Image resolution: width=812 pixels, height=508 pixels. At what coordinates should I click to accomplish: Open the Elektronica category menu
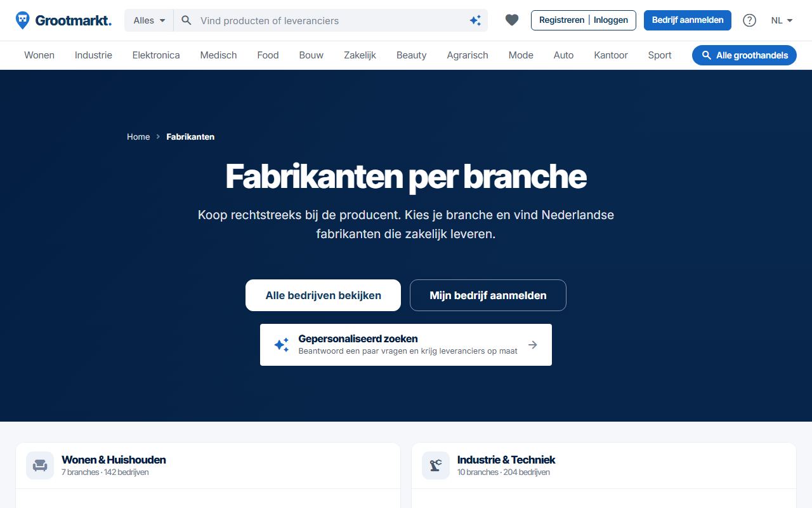coord(156,55)
